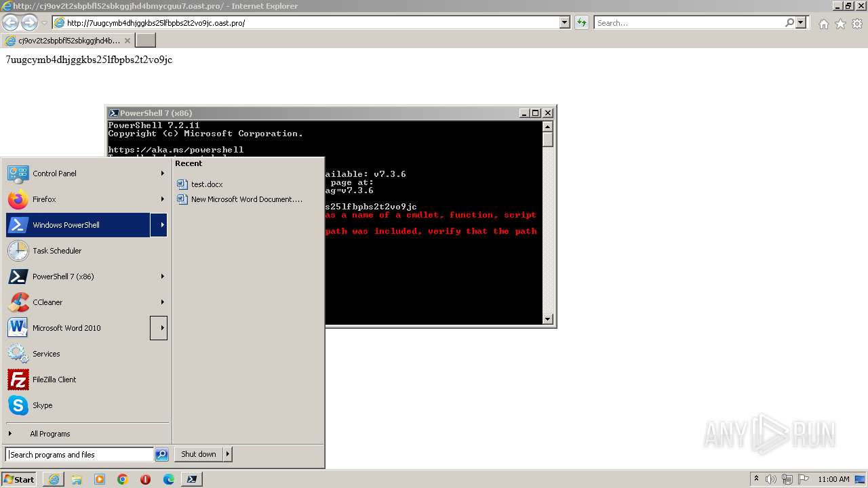Click the Control Panel icon

pos(18,174)
